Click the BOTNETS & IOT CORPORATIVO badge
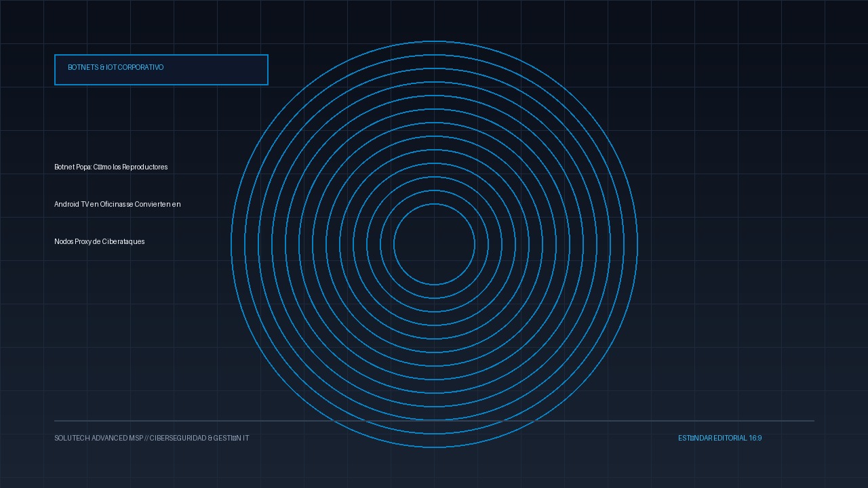Screen dimensions: 868x488 [x=161, y=70]
